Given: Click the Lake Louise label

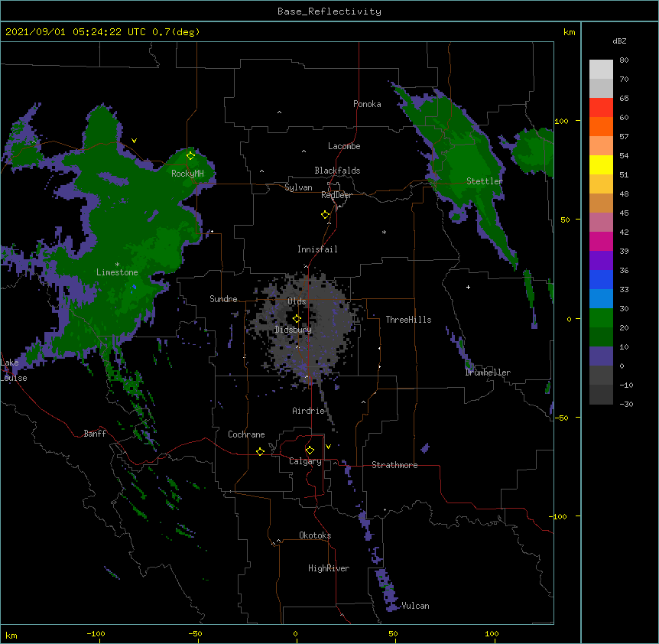Looking at the screenshot, I should 14,370.
